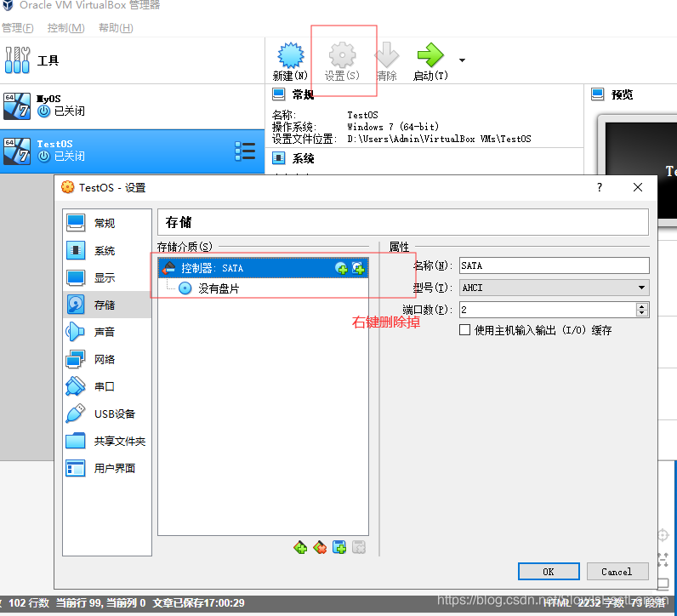Screen dimensions: 677x616
Task: Increase the port count with up arrow
Action: coord(642,305)
